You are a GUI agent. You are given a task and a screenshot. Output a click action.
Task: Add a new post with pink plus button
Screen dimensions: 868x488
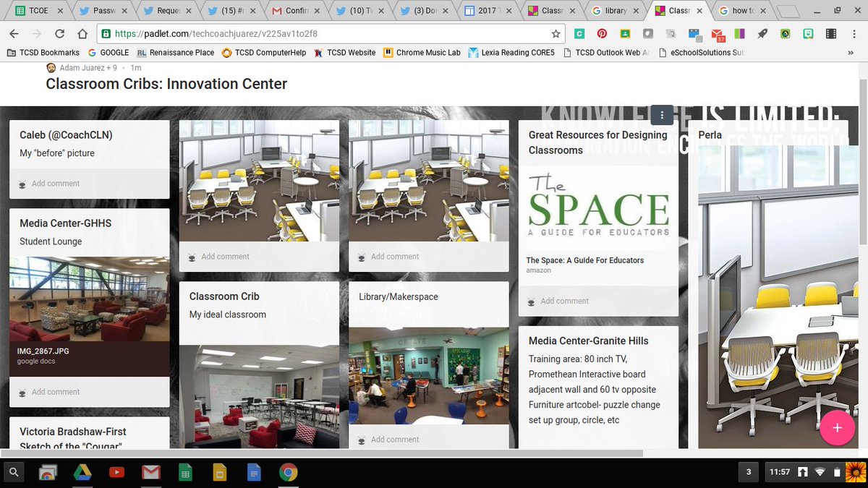(838, 427)
